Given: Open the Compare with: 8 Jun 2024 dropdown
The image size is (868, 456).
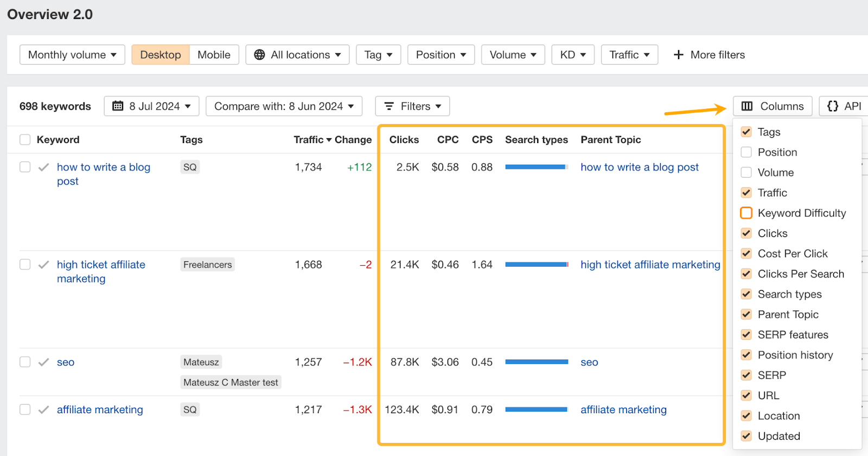Looking at the screenshot, I should 284,106.
